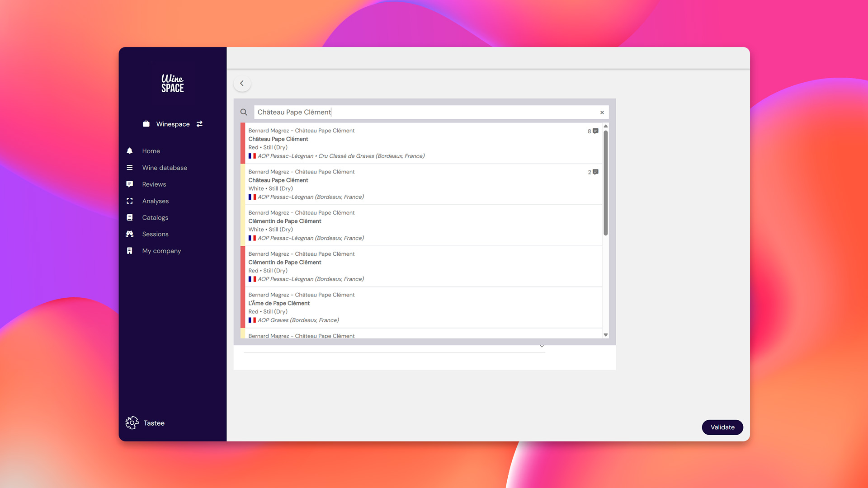The image size is (868, 488).
Task: Click the back arrow button
Action: click(x=242, y=83)
